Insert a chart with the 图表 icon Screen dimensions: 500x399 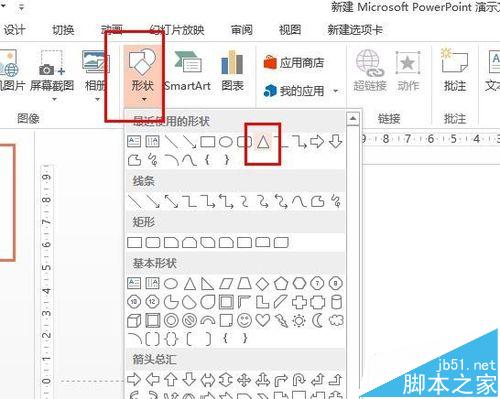[x=232, y=71]
